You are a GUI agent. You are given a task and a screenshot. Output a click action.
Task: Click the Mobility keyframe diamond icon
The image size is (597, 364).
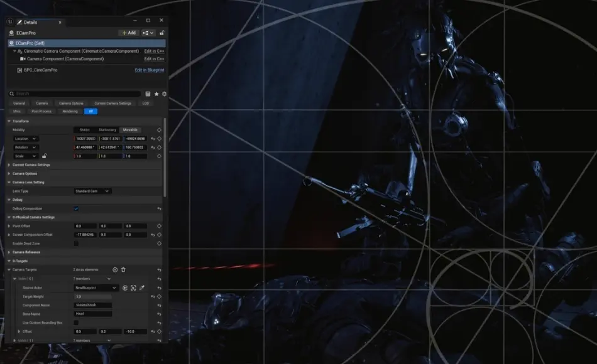coord(159,130)
